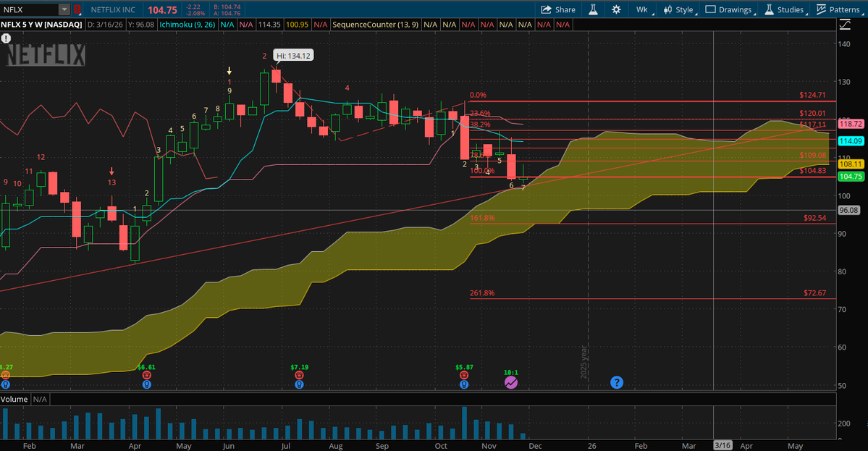Viewport: 868px width, 451px height.
Task: Open chart settings via the gear icon
Action: (617, 9)
